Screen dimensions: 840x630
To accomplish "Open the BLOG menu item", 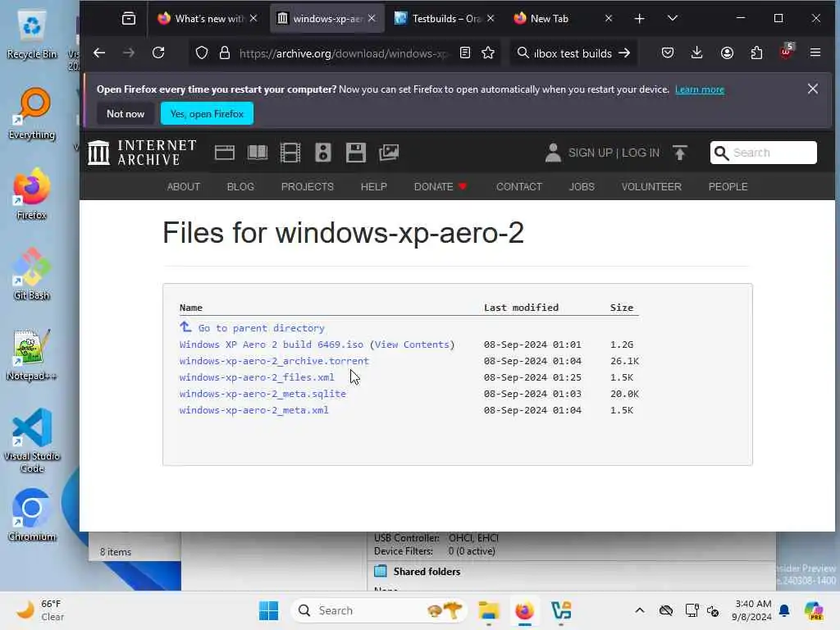I will click(x=240, y=186).
